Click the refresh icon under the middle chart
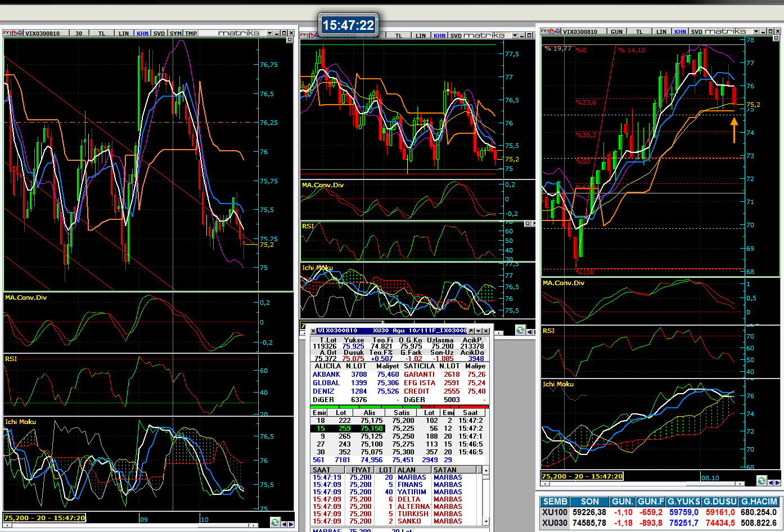 [x=520, y=331]
